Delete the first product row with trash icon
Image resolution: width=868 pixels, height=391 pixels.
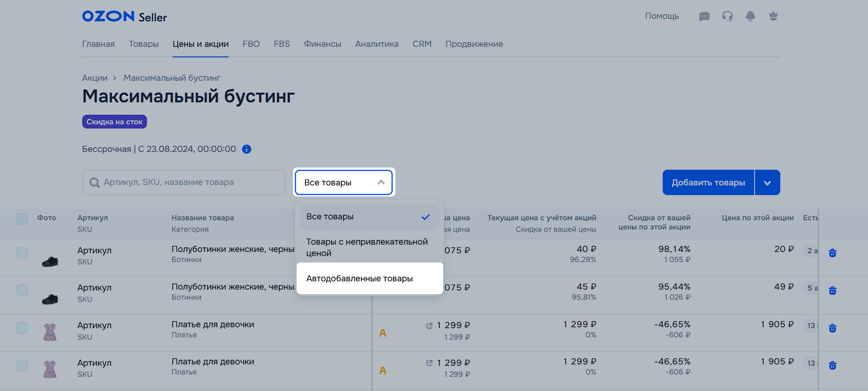(x=832, y=253)
